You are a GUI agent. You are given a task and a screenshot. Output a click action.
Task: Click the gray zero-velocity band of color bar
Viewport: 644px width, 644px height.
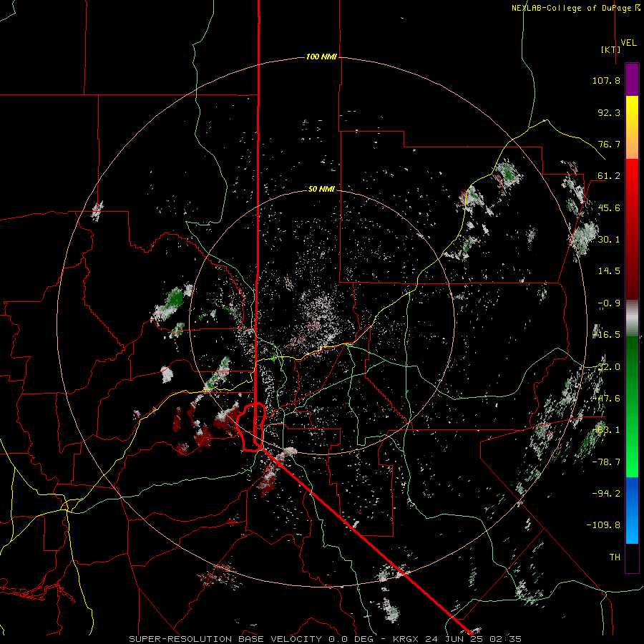click(x=632, y=318)
